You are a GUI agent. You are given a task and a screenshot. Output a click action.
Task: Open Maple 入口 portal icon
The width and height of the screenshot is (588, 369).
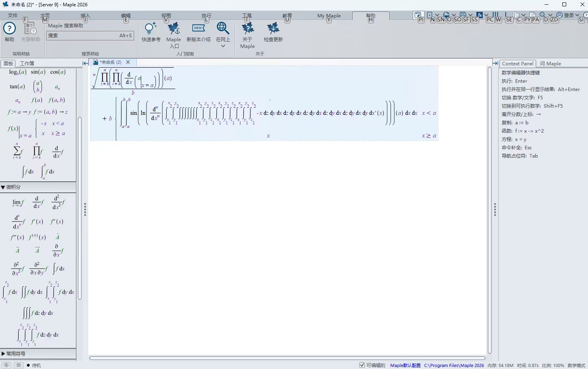173,29
